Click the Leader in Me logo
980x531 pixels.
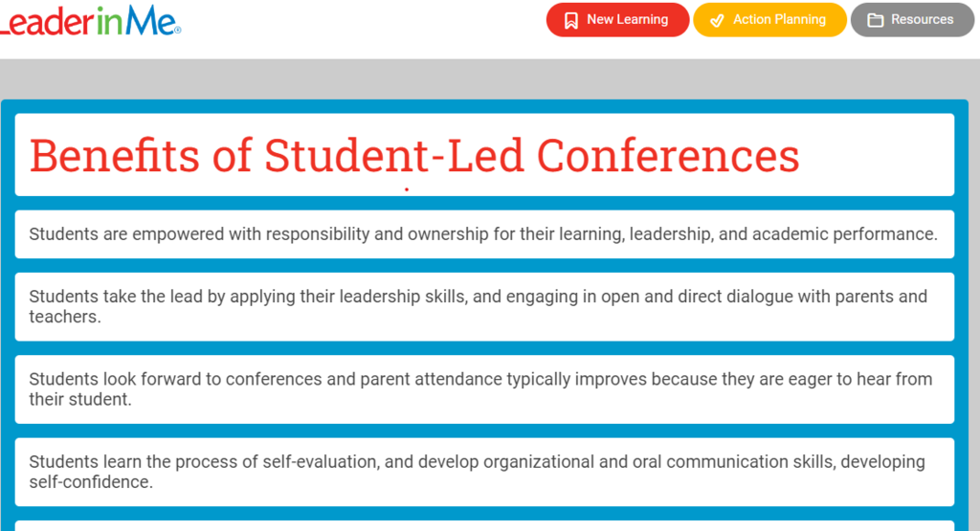(90, 21)
